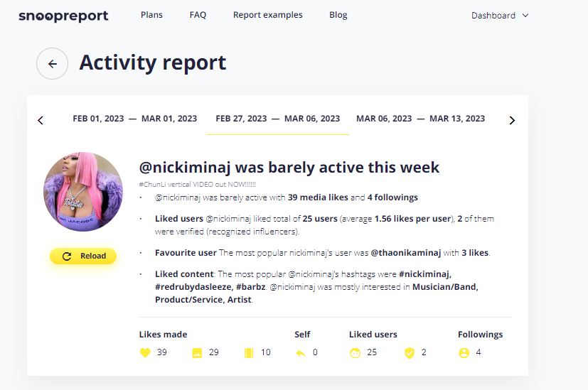Click the Followings person icon
The height and width of the screenshot is (390, 588).
point(464,353)
